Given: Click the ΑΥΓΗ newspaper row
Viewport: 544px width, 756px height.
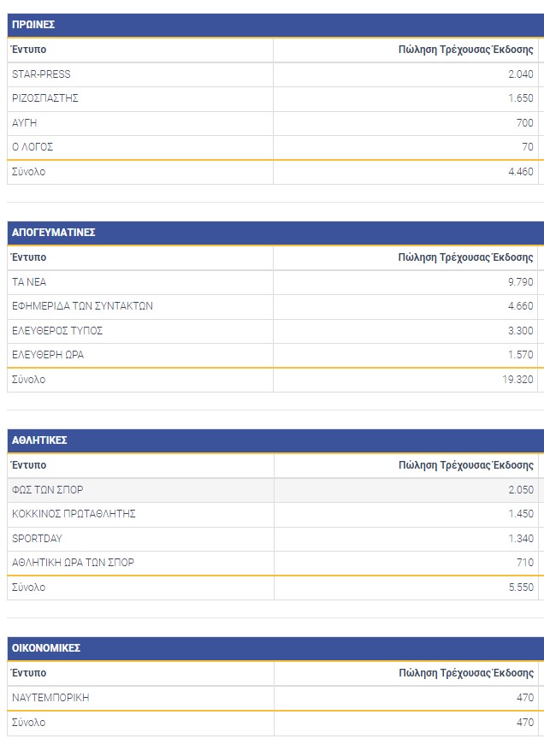Looking at the screenshot, I should click(x=25, y=123).
